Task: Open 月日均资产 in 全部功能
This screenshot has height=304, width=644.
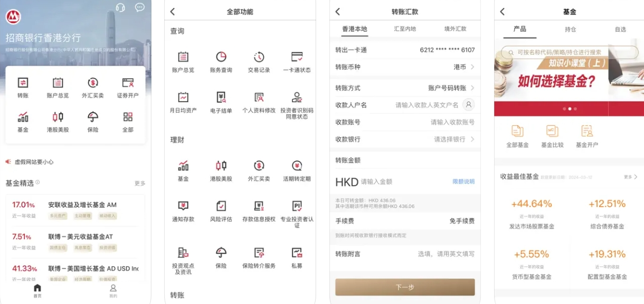Action: coord(183,103)
